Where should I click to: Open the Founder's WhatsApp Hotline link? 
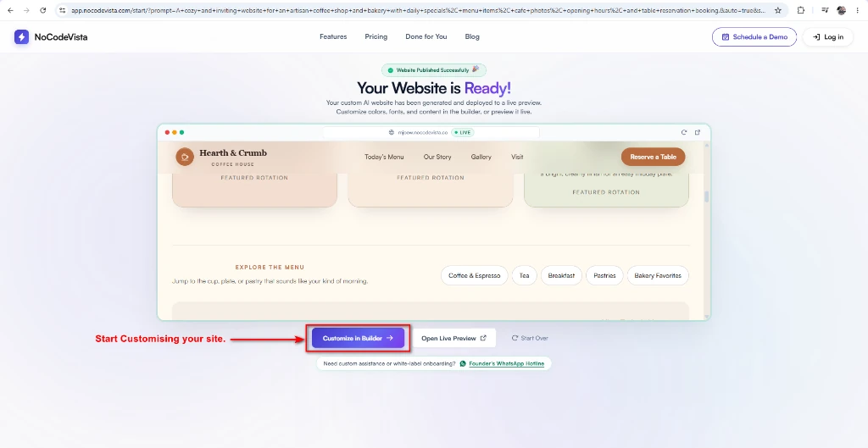tap(507, 364)
